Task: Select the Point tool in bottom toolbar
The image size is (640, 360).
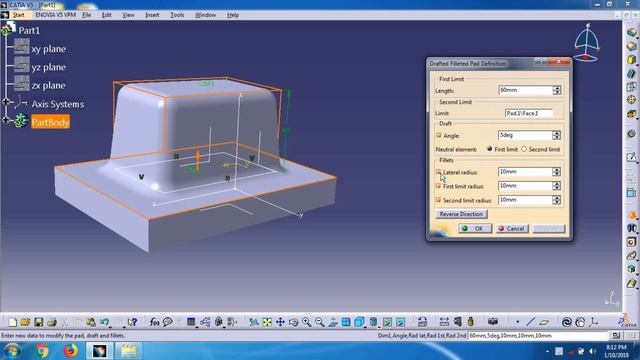Action: point(518,322)
